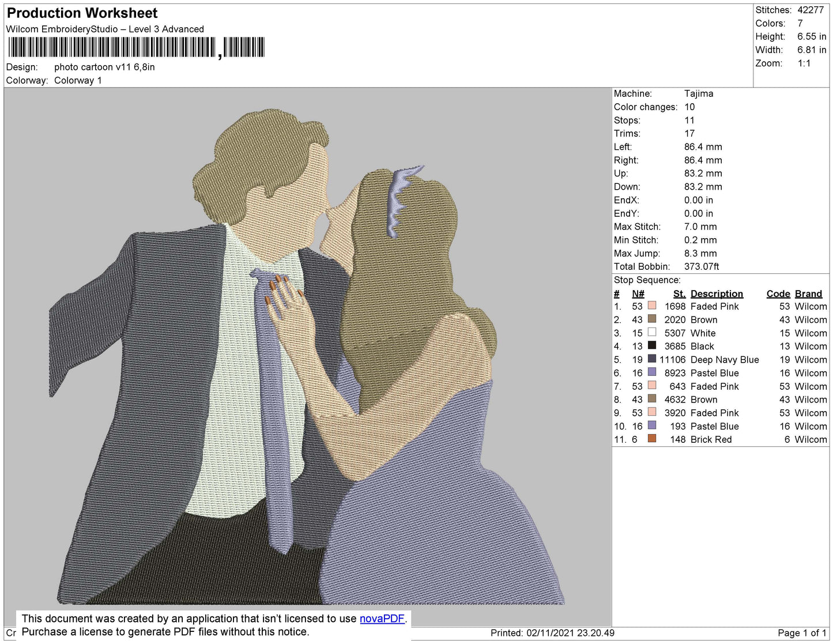Click the Printed date 02/11/2021 23.20.49
Image resolution: width=833 pixels, height=644 pixels.
pyautogui.click(x=570, y=632)
